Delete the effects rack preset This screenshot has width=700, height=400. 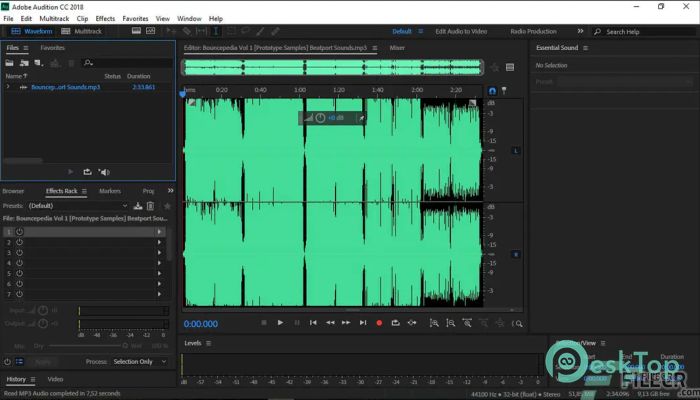point(150,206)
